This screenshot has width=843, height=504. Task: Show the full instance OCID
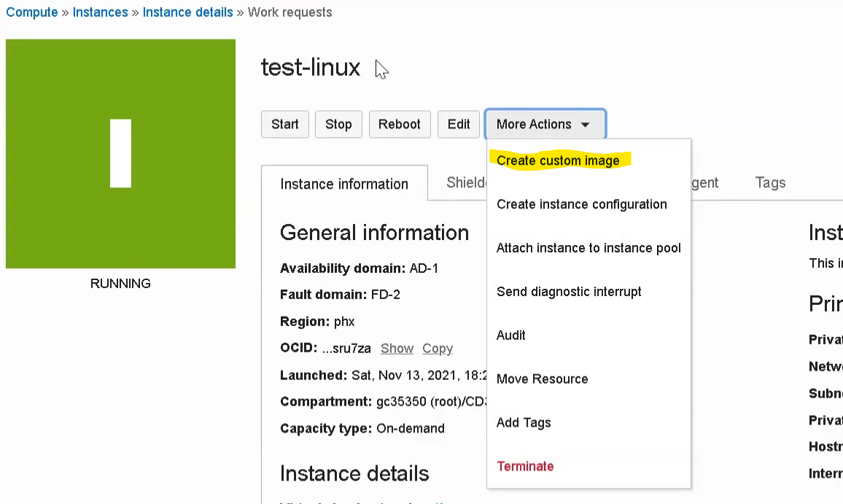[397, 349]
